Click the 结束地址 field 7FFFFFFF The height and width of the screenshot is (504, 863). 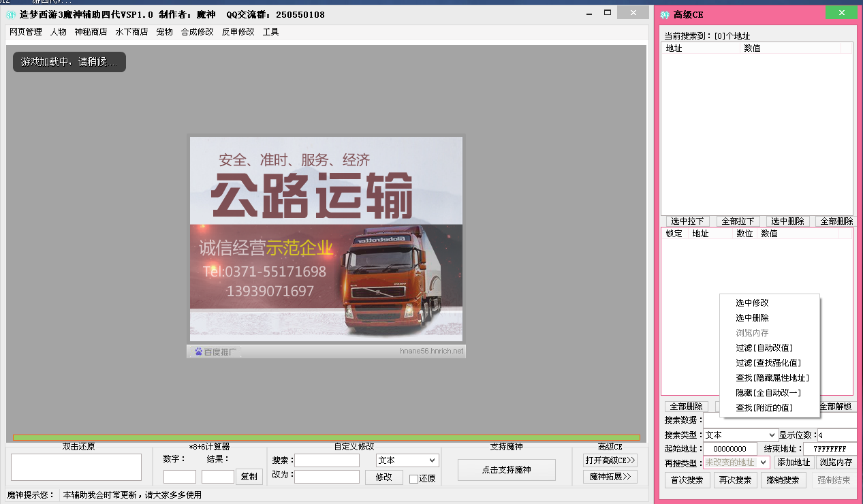(830, 449)
